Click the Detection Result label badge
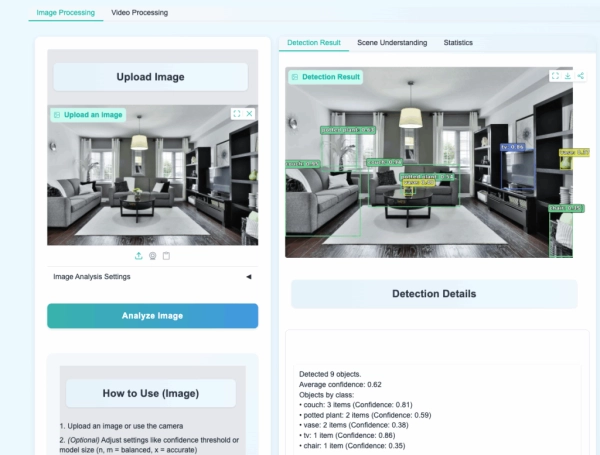 tap(325, 77)
